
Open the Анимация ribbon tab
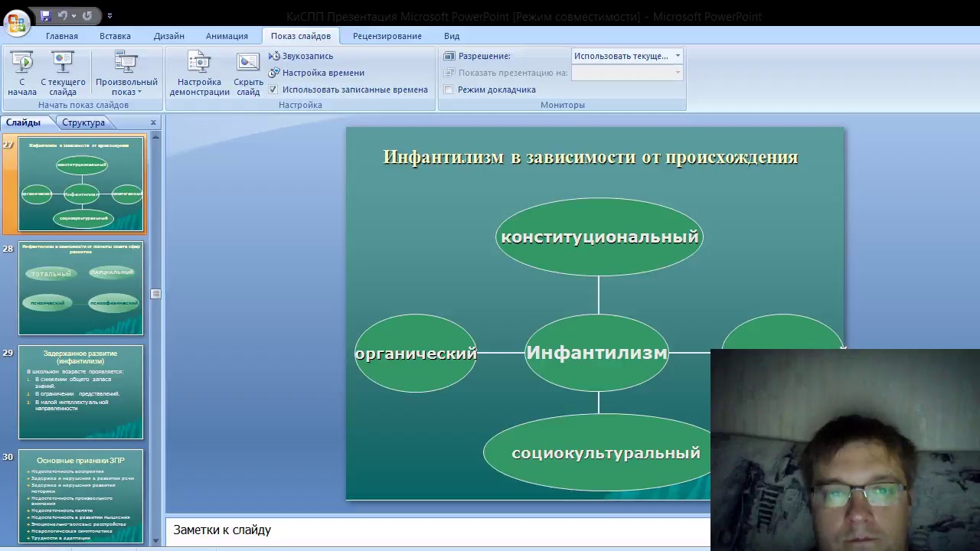click(x=227, y=36)
